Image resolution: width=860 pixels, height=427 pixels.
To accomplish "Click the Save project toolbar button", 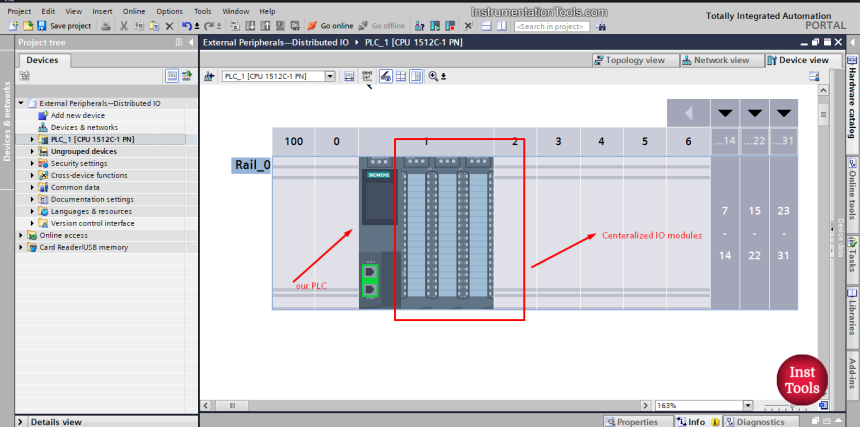I will click(x=64, y=25).
